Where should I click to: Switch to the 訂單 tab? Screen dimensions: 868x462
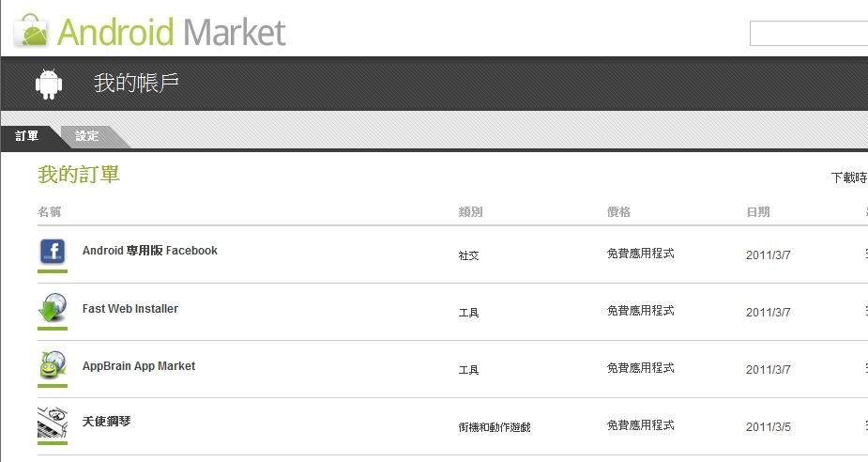[26, 136]
